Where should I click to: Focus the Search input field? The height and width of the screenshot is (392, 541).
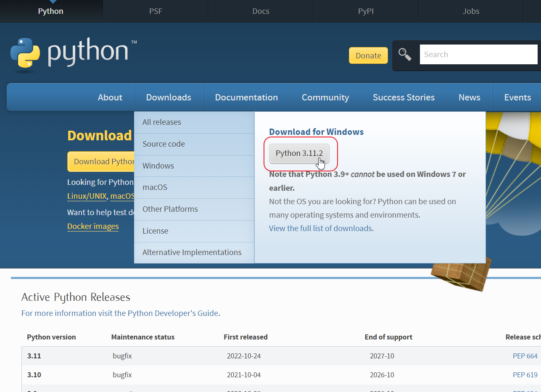pos(478,54)
